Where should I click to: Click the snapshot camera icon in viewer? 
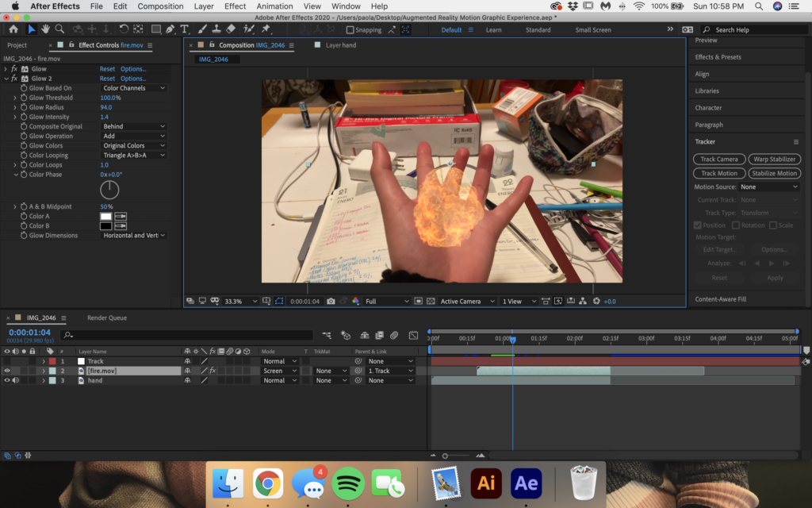331,302
